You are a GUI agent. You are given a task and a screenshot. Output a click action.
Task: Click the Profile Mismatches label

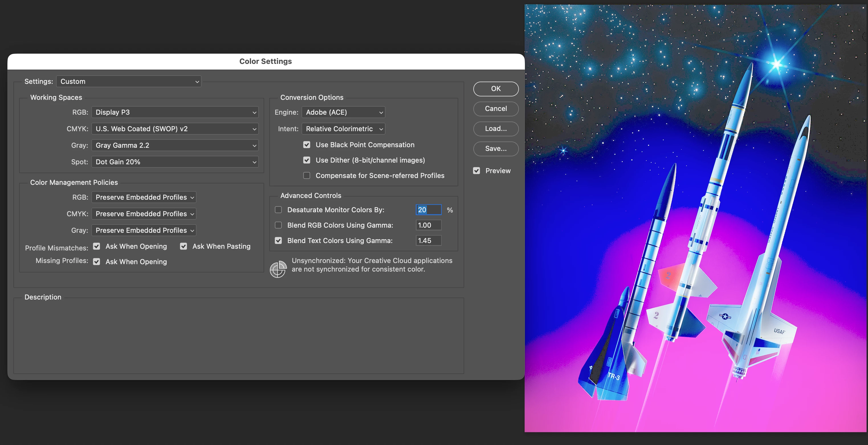coord(57,248)
